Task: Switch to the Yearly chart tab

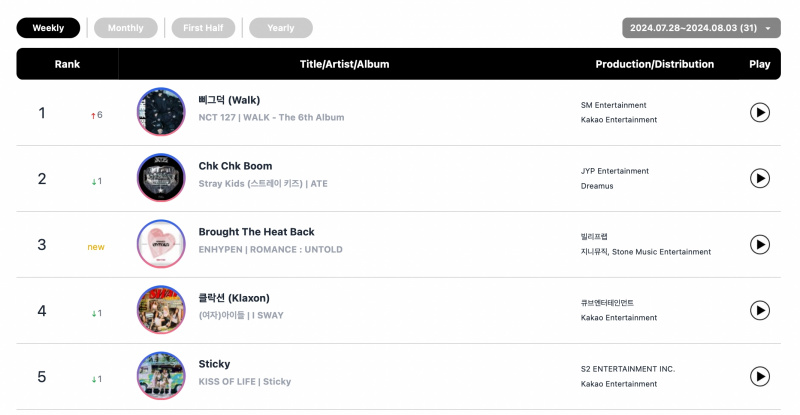Action: pos(281,28)
